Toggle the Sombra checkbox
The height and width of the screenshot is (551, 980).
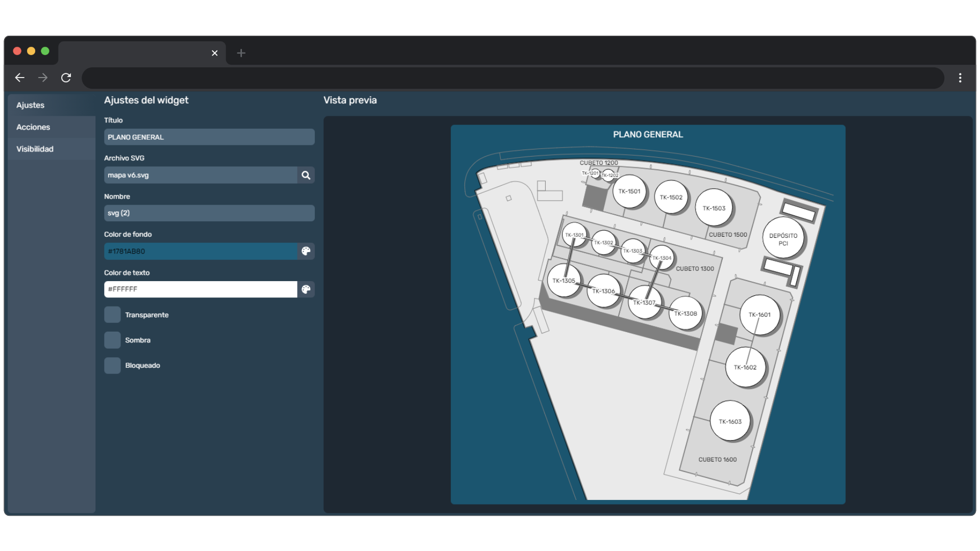(112, 340)
